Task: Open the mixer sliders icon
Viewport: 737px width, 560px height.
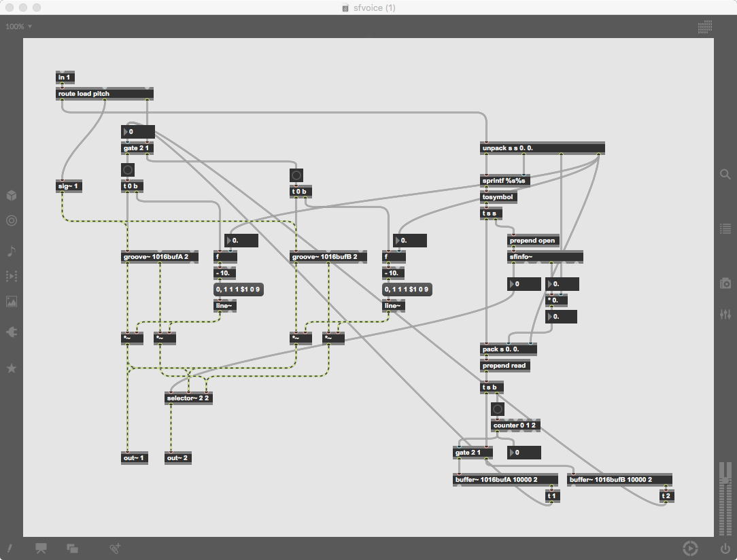Action: (725, 314)
